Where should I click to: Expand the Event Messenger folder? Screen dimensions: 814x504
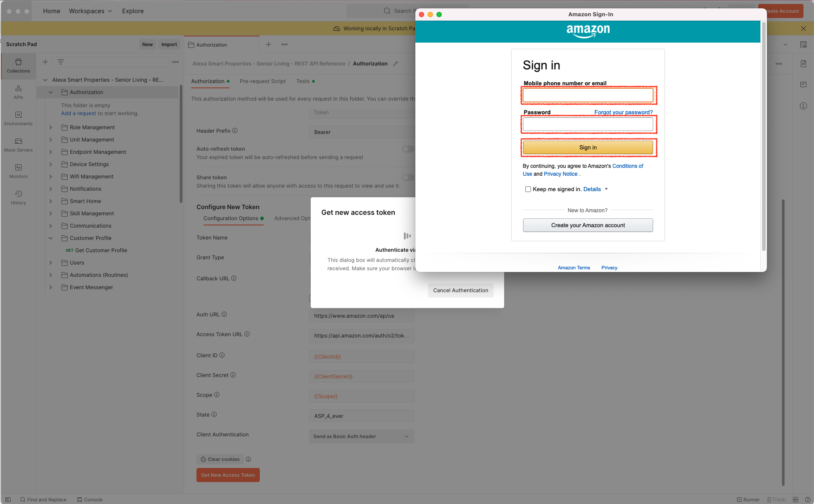(x=51, y=287)
